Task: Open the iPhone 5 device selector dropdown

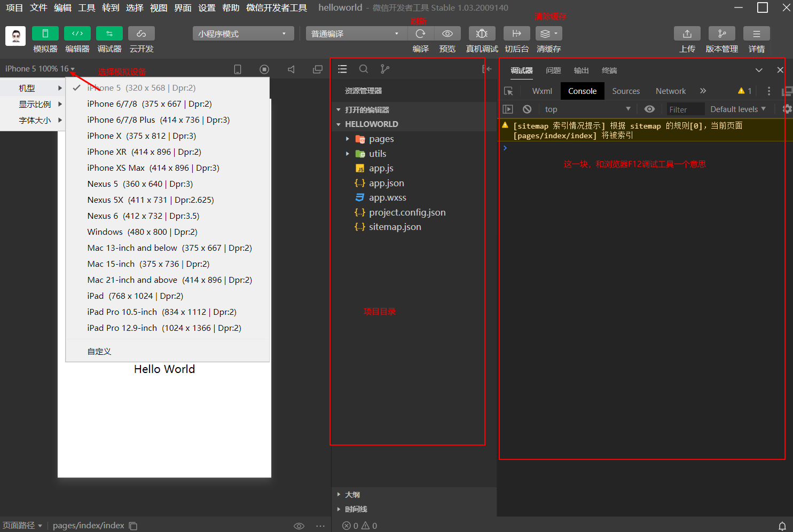Action: [x=40, y=69]
